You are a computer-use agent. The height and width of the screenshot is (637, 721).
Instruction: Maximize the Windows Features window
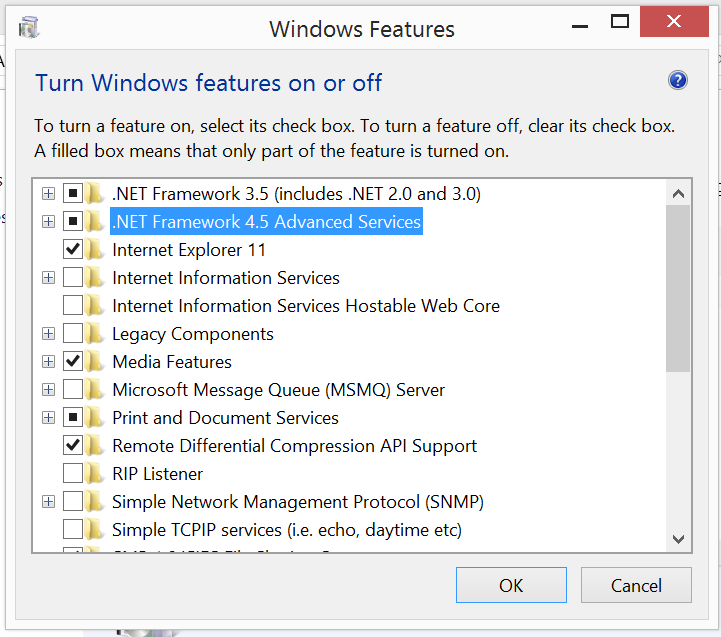tap(619, 22)
